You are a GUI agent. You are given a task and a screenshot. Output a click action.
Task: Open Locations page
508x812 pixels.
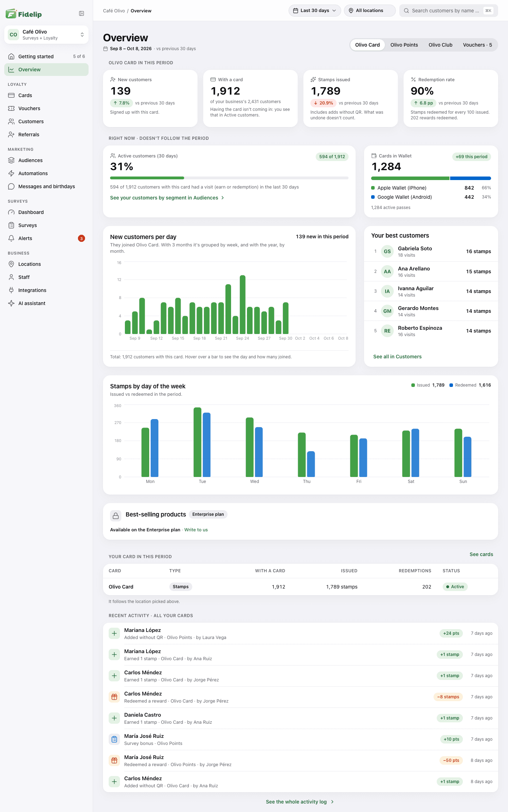point(46,264)
